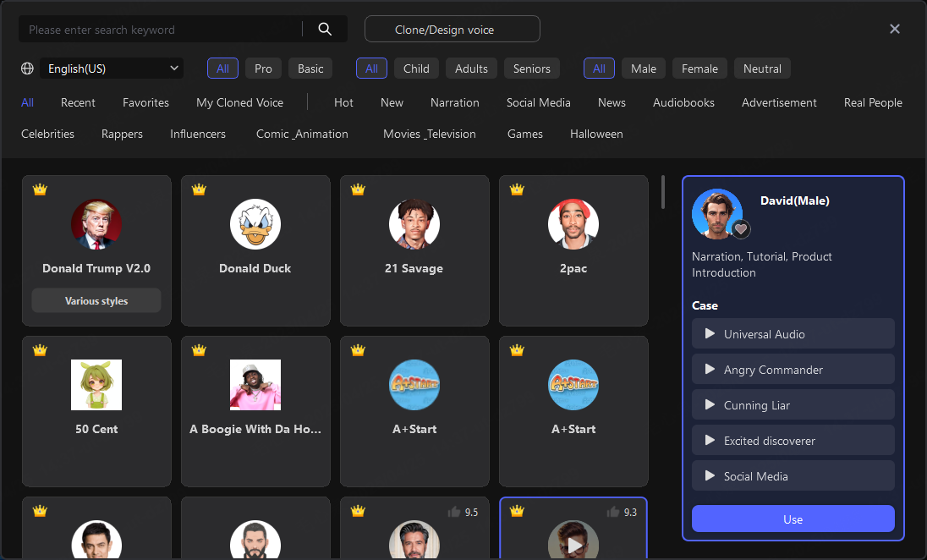
Task: Favorite David's voice via the heart icon
Action: point(741,229)
